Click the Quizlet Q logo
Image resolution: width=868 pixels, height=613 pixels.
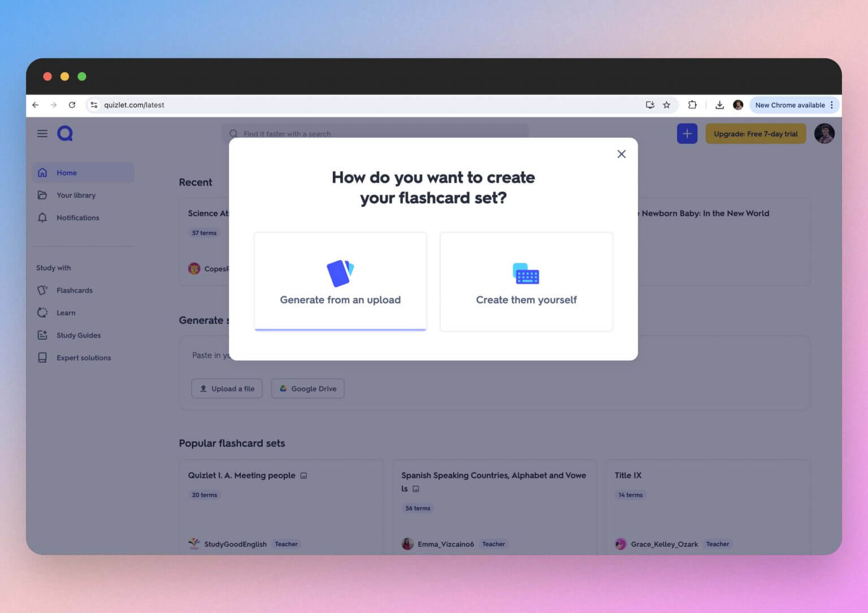(64, 133)
